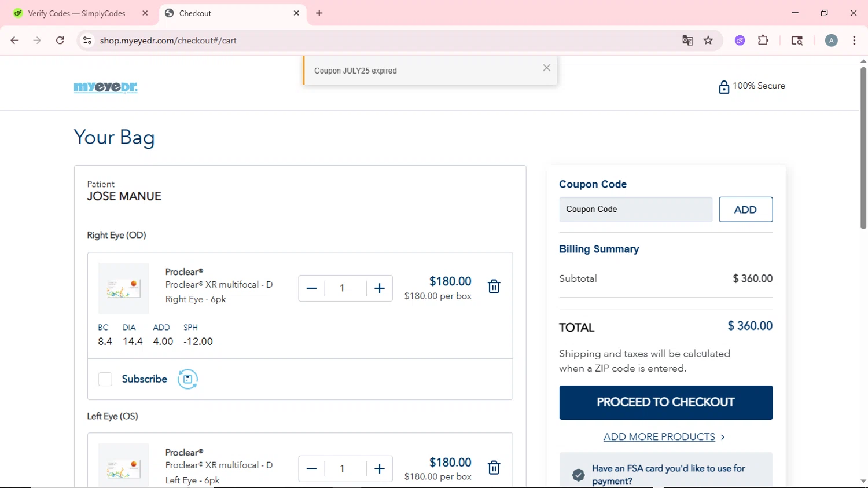Click the address bar URL
This screenshot has width=868, height=488.
[x=168, y=41]
